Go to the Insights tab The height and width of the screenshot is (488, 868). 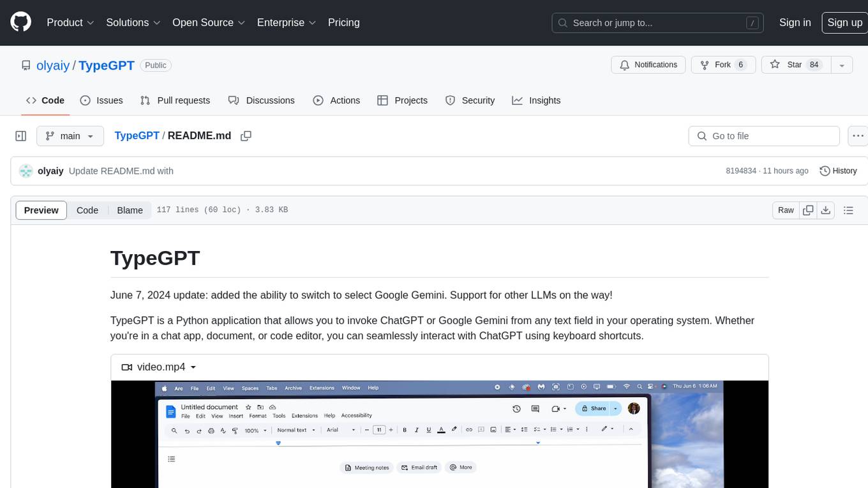pyautogui.click(x=536, y=100)
